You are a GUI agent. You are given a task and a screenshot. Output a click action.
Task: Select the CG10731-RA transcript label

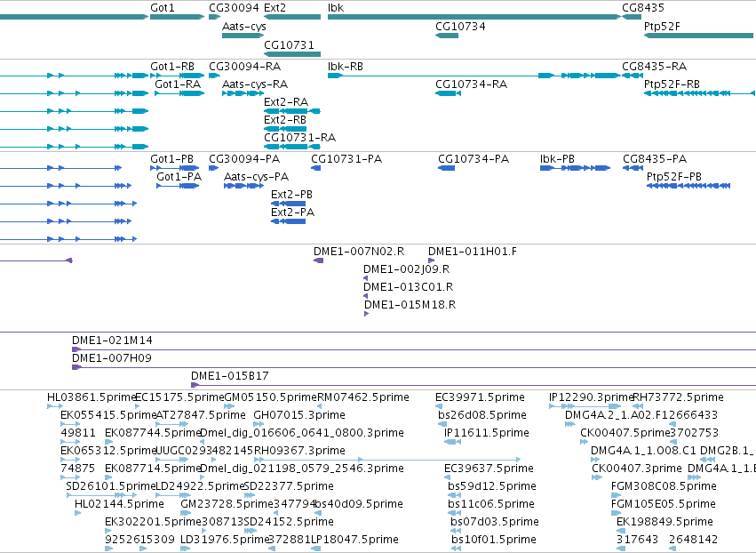pos(299,138)
